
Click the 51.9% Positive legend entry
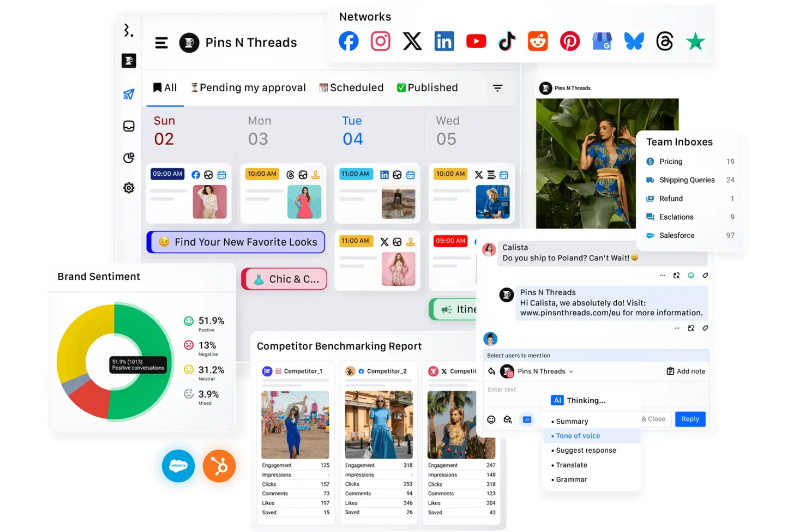coord(204,324)
